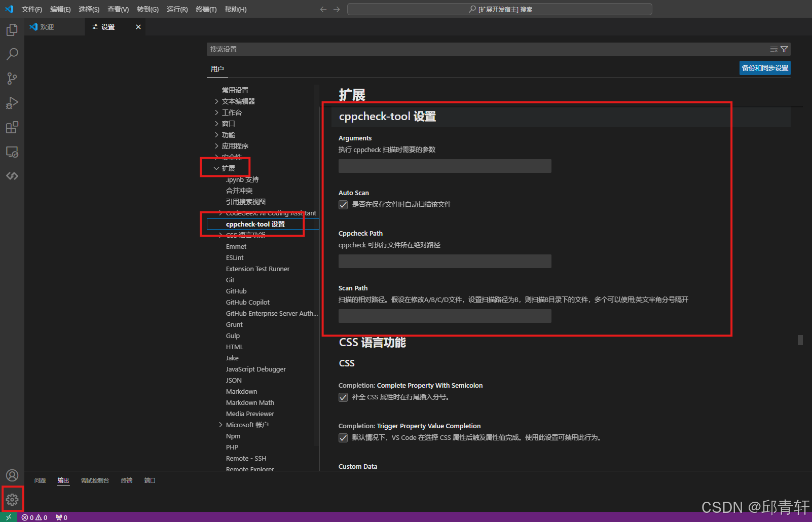This screenshot has height=522, width=812.
Task: Click the ports forwarded status bar item
Action: pos(61,517)
